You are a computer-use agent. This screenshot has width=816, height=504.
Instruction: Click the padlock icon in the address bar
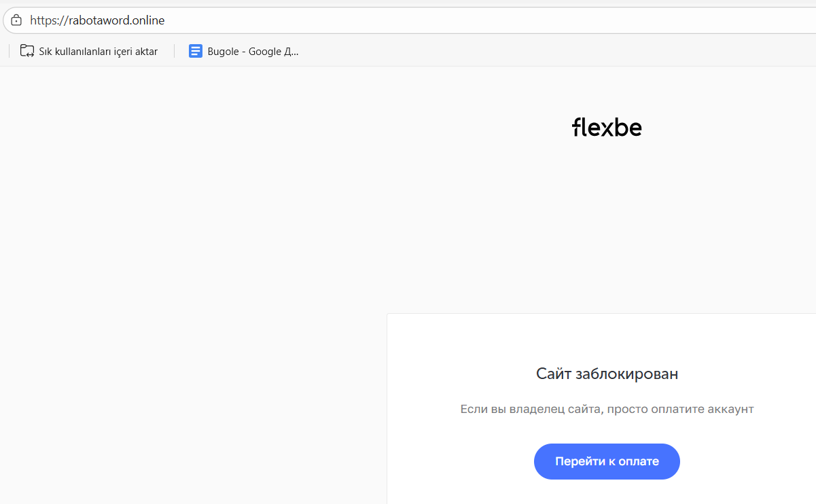pyautogui.click(x=16, y=20)
